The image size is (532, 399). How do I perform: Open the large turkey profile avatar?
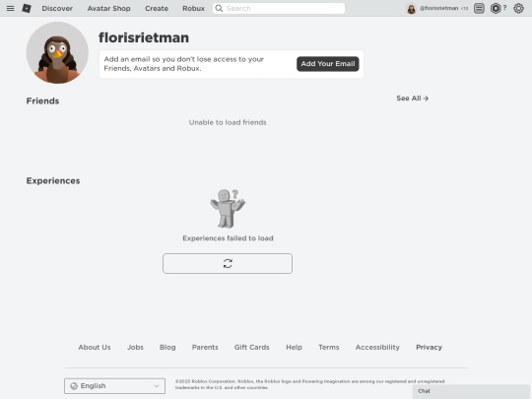point(57,52)
